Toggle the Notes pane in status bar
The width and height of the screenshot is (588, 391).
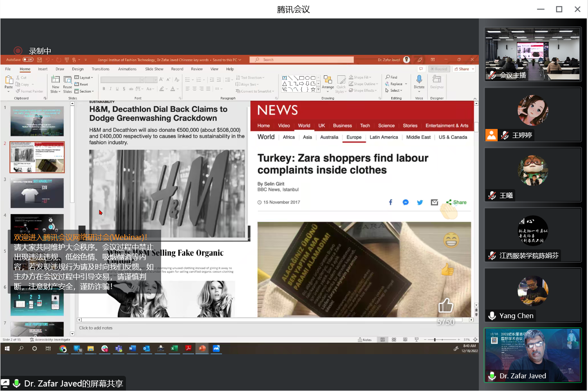pyautogui.click(x=365, y=340)
